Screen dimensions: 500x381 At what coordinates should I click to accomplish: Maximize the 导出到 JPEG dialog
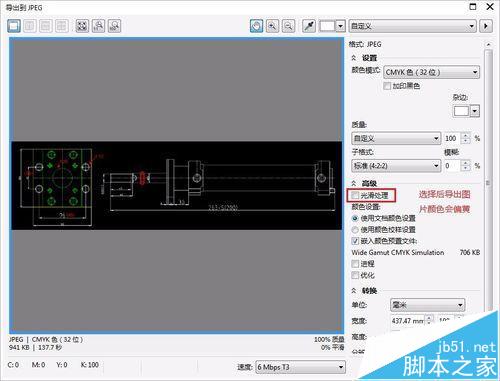473,7
